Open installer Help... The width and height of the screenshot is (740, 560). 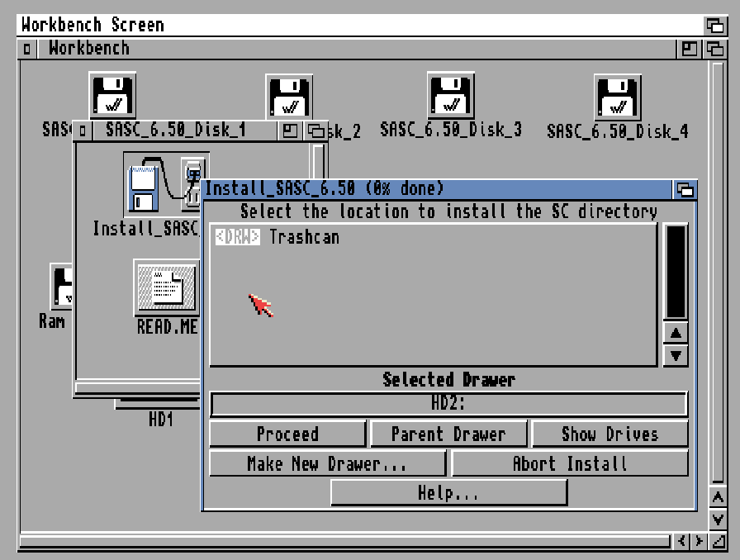click(x=448, y=493)
